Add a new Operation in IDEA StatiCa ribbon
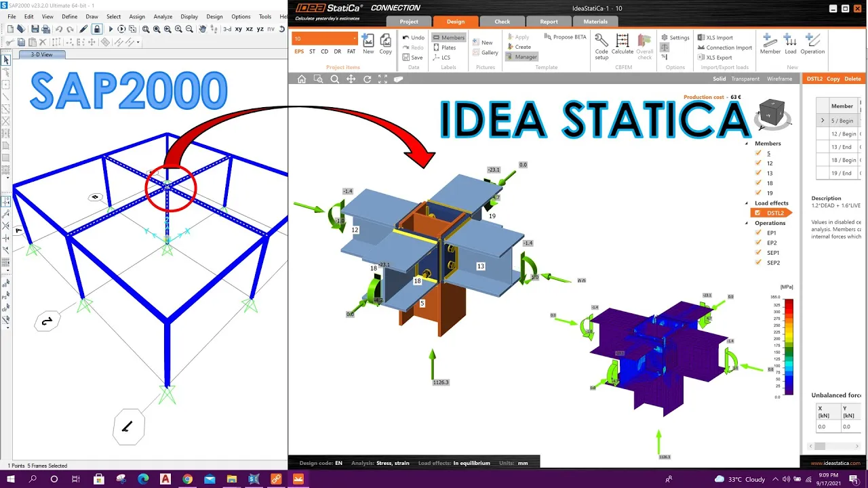 click(812, 45)
